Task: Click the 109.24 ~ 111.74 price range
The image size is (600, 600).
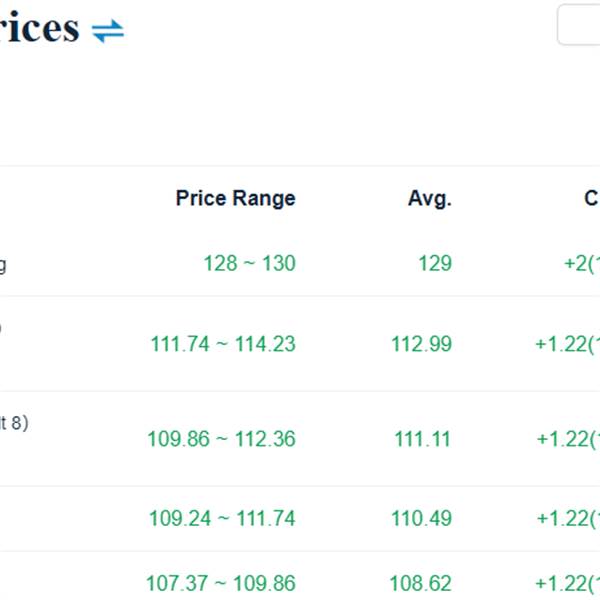Action: (222, 518)
